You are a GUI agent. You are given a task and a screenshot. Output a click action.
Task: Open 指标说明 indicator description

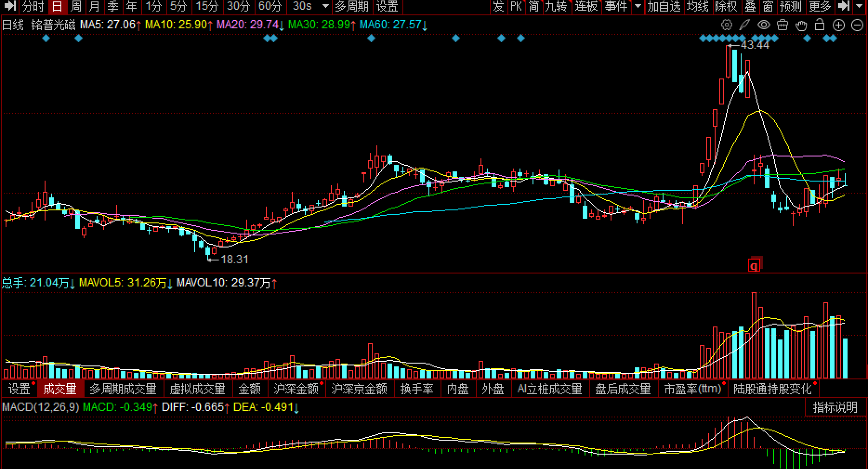pyautogui.click(x=835, y=407)
